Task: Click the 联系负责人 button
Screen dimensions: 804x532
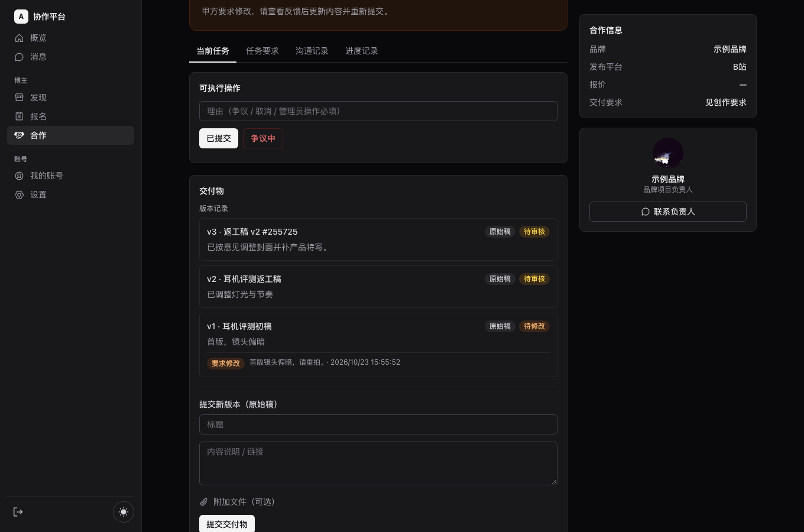Action: (668, 212)
